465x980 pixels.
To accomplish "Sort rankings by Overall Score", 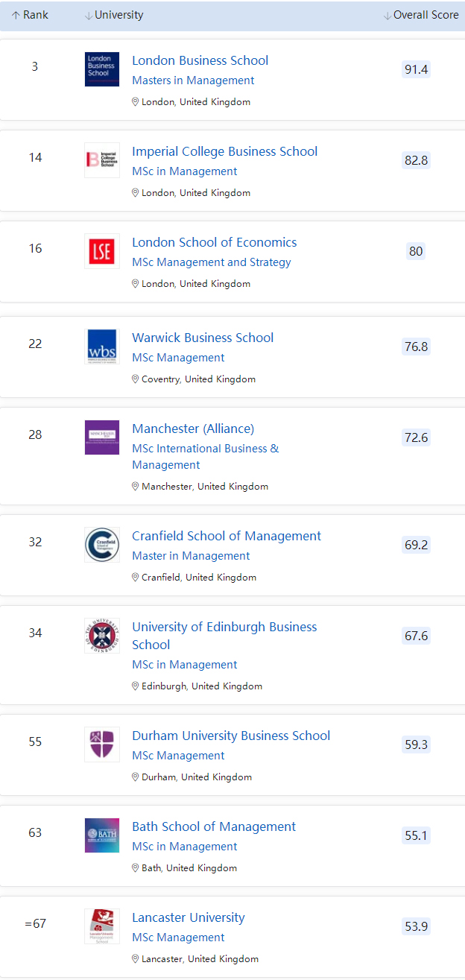I will (x=420, y=15).
